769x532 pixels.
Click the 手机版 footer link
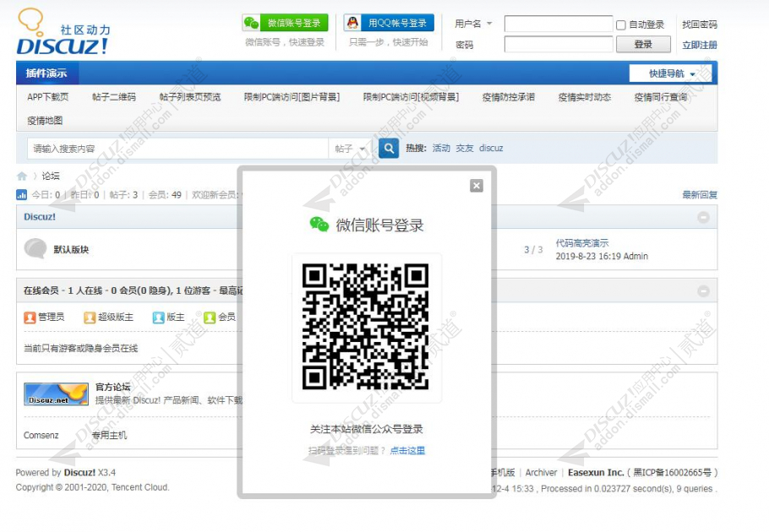point(503,473)
